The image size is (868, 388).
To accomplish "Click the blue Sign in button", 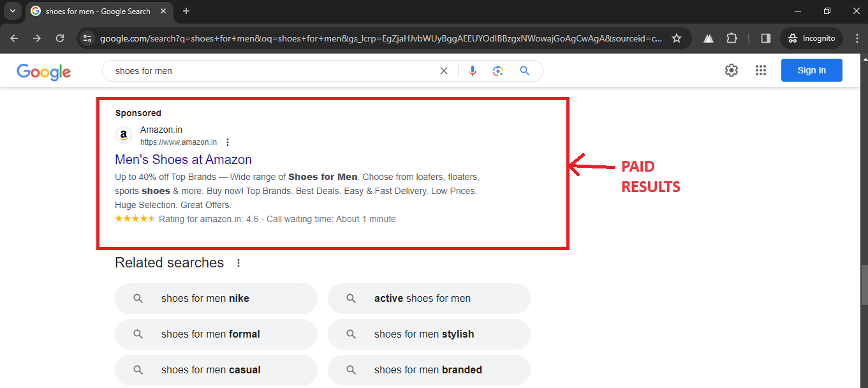I will (x=811, y=70).
